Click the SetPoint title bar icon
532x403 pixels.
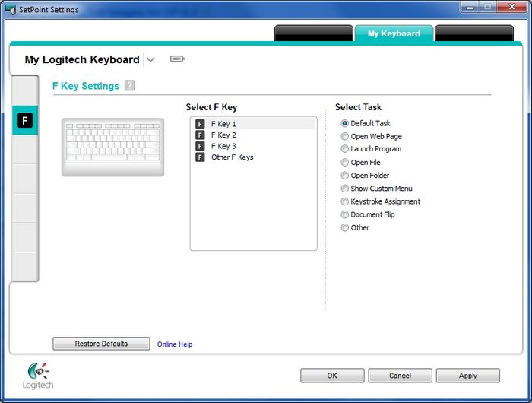click(11, 9)
